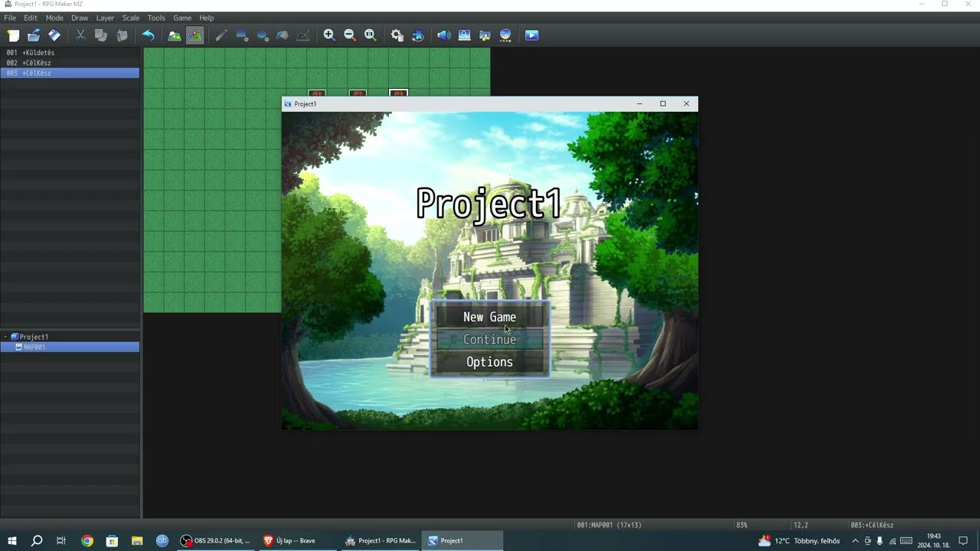Open the Scale menu
980x551 pixels.
131,18
